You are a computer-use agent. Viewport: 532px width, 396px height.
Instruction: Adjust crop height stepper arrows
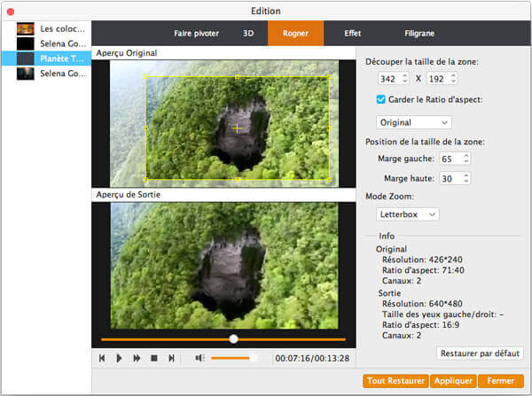coord(453,78)
